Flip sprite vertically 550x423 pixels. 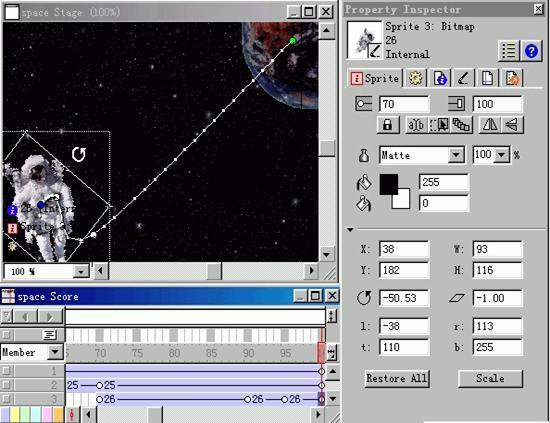point(512,125)
